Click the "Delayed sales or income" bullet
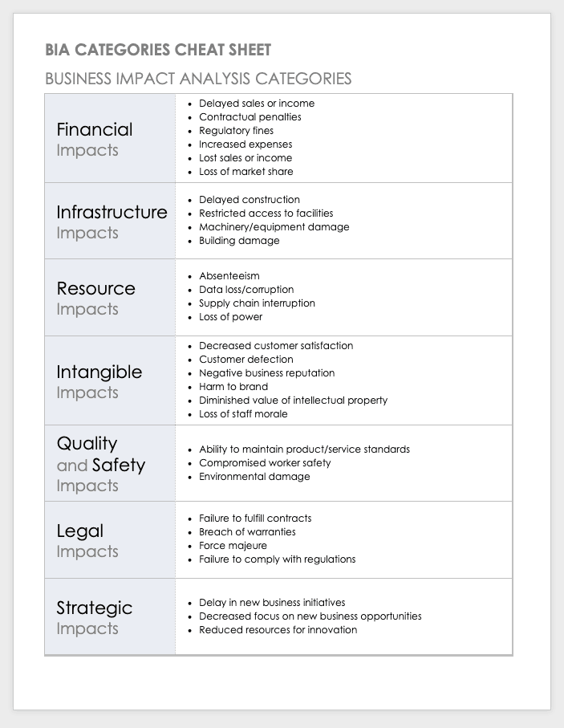Viewport: 564px width, 728px height. (x=257, y=104)
